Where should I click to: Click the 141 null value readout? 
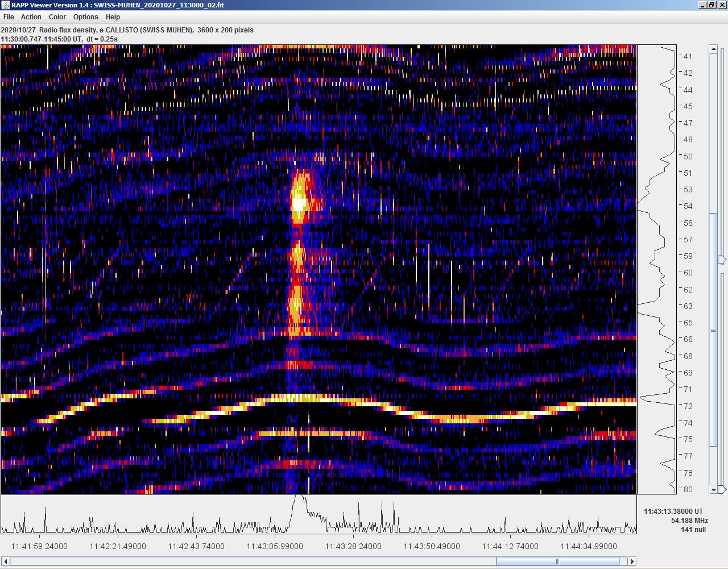[693, 530]
